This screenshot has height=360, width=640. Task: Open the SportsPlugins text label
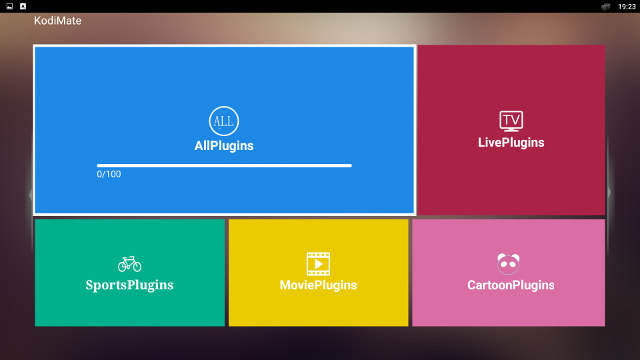pyautogui.click(x=129, y=285)
